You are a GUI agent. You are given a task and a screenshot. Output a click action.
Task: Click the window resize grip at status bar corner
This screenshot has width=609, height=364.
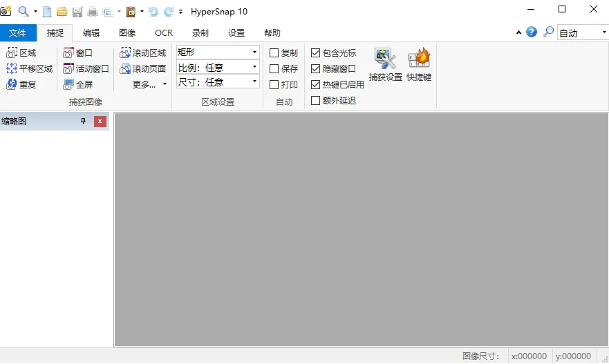[605, 359]
